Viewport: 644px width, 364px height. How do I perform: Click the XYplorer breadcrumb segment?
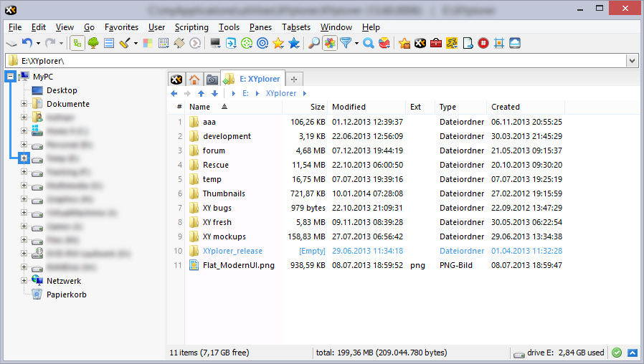[280, 93]
